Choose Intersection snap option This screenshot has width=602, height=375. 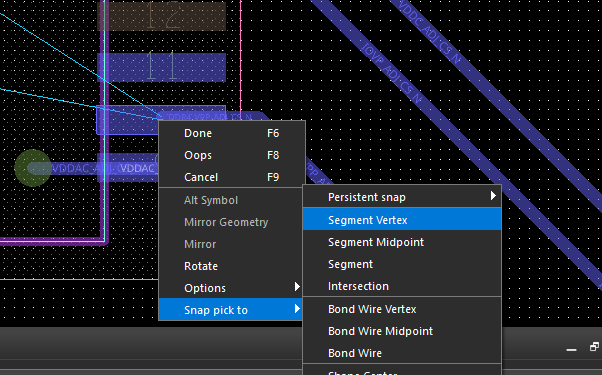402,286
